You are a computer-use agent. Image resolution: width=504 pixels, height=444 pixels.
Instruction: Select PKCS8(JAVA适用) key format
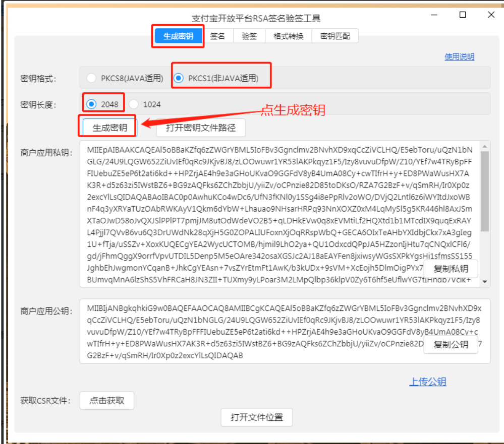tap(125, 78)
